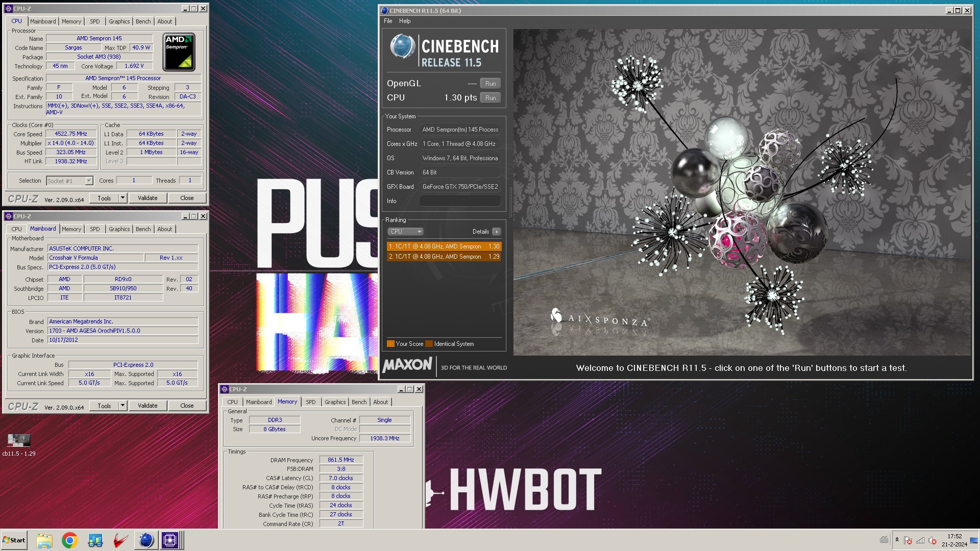
Task: Click the AMD Sempron logo in CPU-Z
Action: click(x=179, y=52)
